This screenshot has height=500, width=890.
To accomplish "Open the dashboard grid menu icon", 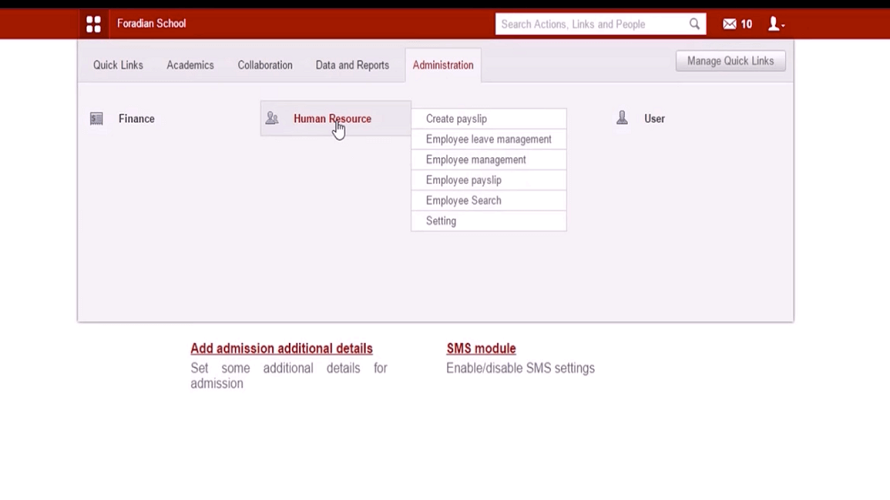I will (93, 24).
